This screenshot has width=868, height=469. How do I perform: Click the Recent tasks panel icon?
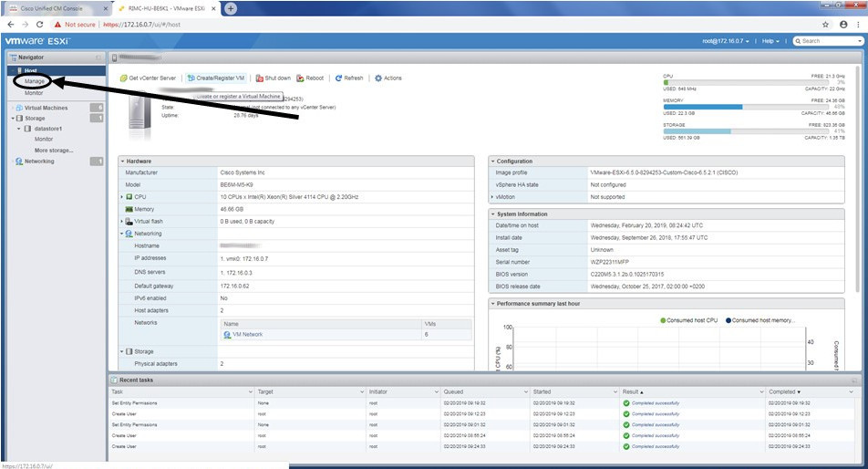pyautogui.click(x=115, y=380)
